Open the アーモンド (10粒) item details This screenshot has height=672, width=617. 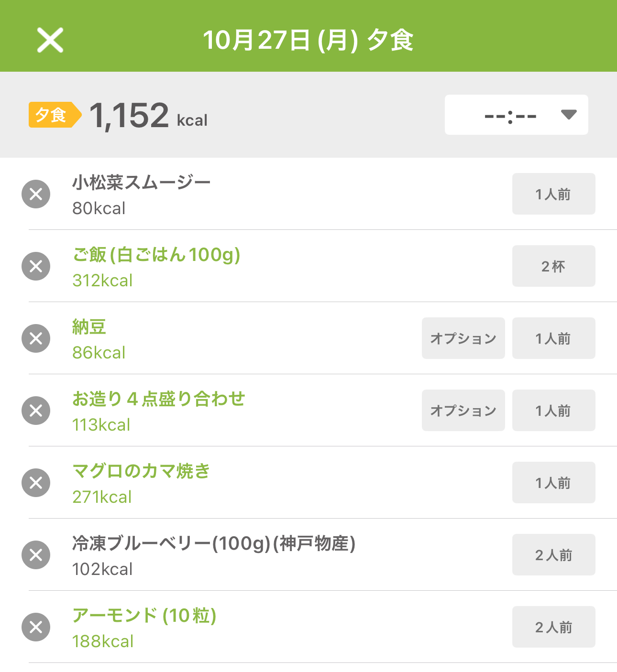coord(144,627)
